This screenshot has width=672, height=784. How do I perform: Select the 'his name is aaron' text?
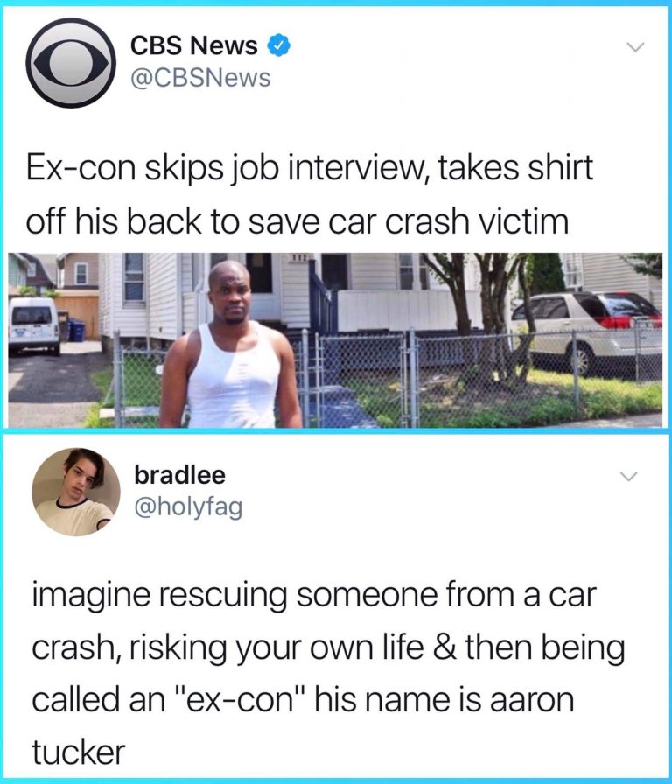445,699
